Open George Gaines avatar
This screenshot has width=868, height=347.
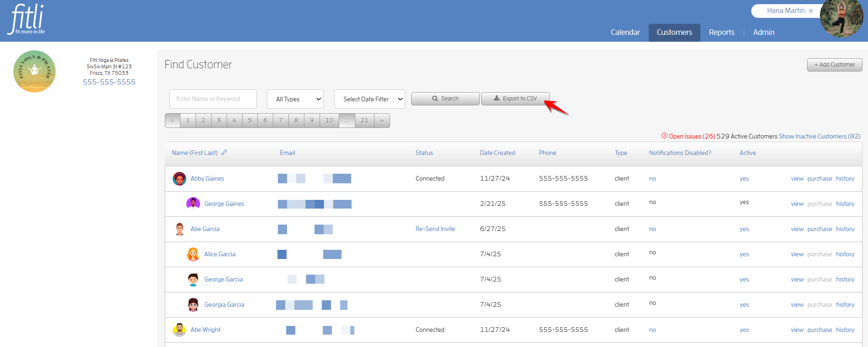point(193,204)
